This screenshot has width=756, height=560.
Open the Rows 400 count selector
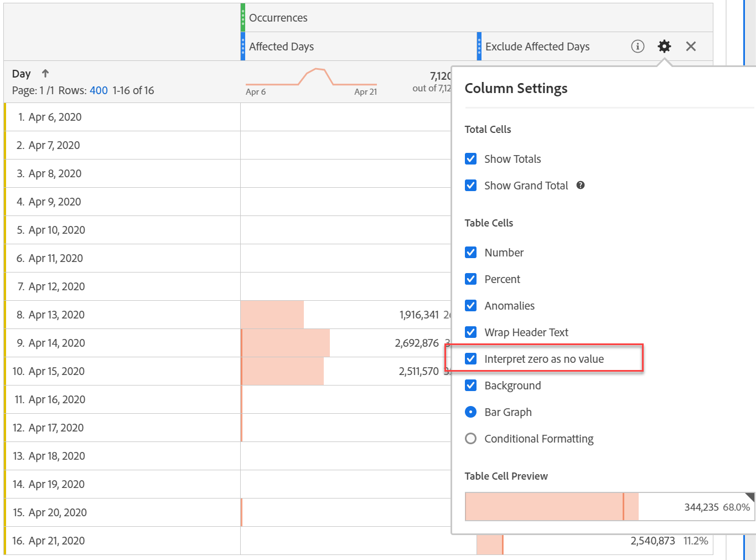99,90
